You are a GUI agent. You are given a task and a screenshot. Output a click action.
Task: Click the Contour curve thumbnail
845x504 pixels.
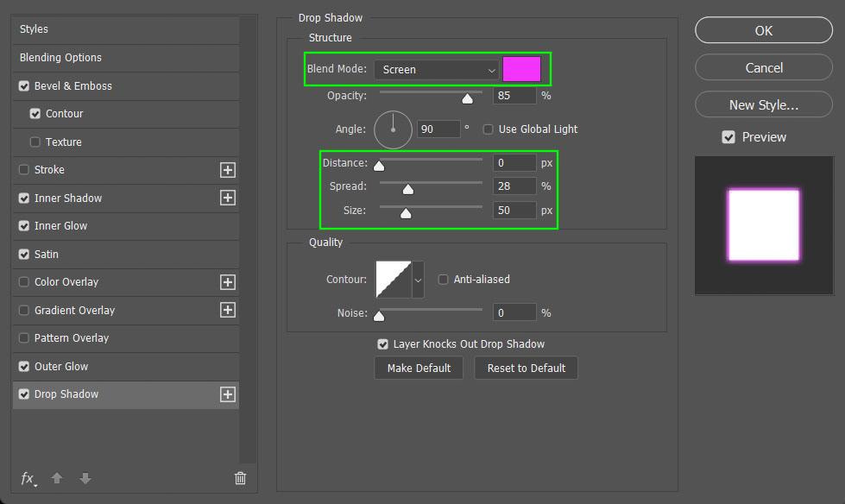(x=394, y=280)
